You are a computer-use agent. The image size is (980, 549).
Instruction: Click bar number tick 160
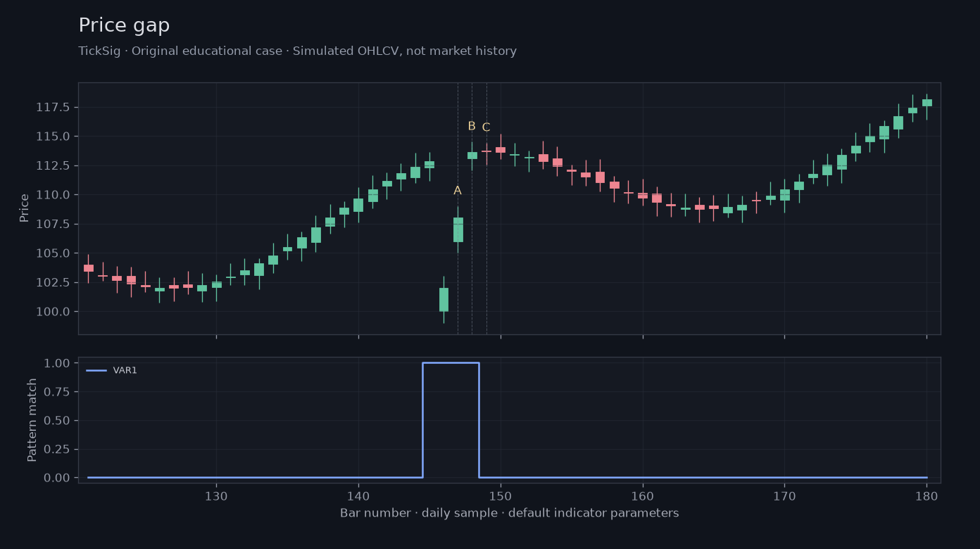point(643,496)
